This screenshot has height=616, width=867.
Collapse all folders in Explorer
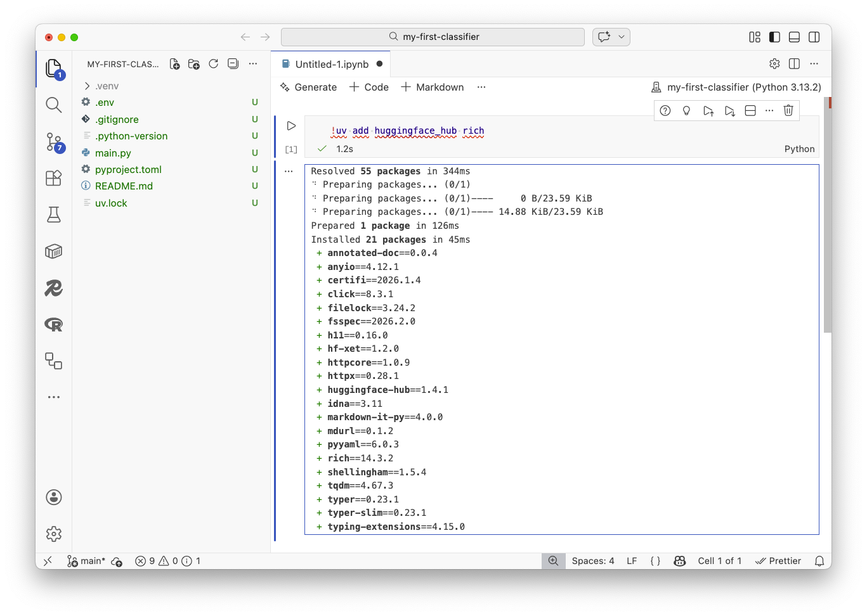tap(233, 63)
